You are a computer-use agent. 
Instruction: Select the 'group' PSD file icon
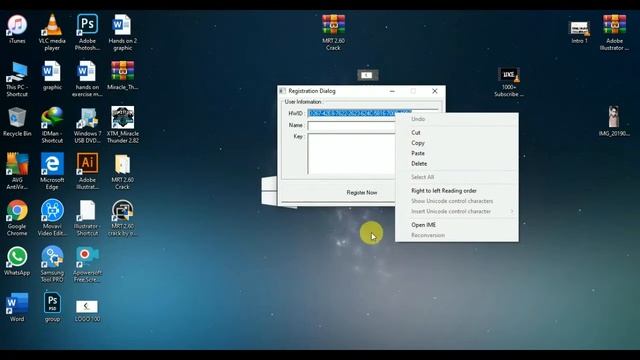(x=52, y=304)
